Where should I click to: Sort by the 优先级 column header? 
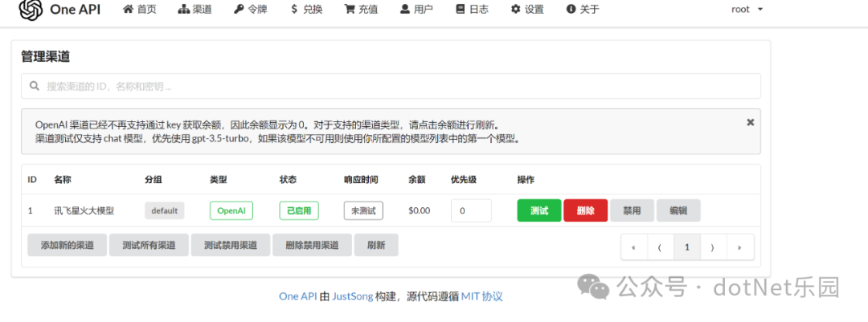point(464,180)
